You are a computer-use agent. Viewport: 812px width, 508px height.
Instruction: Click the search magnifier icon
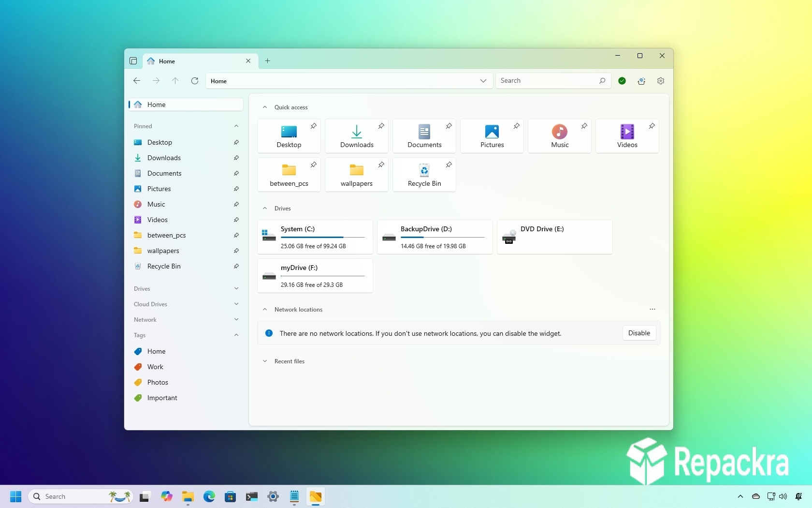(602, 81)
